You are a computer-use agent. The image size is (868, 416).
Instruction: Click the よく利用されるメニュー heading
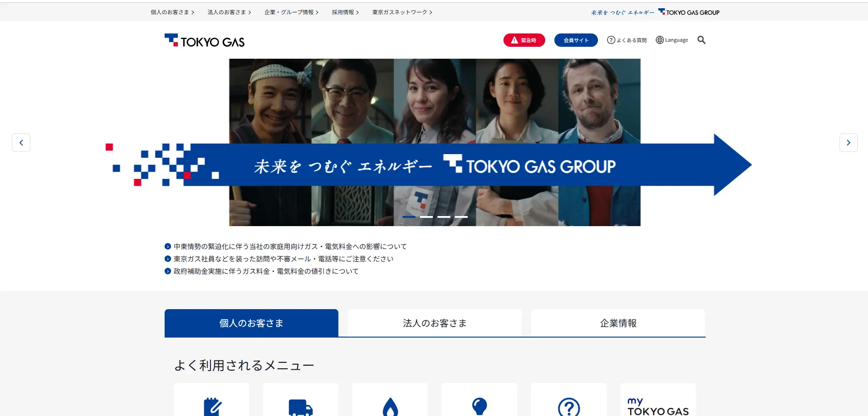[x=244, y=366]
